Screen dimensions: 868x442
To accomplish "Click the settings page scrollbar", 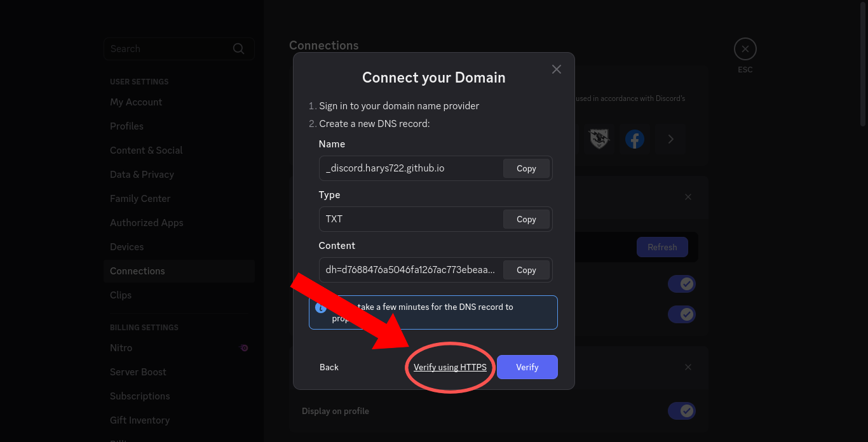I will click(x=863, y=64).
